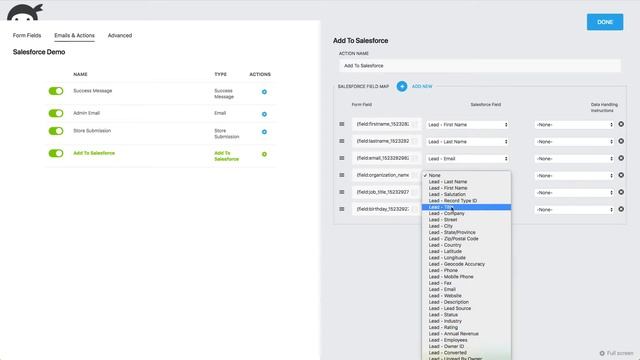Viewport: 640px width, 360px height.
Task: Open data handling dropdown for organization_name row
Action: click(x=574, y=176)
